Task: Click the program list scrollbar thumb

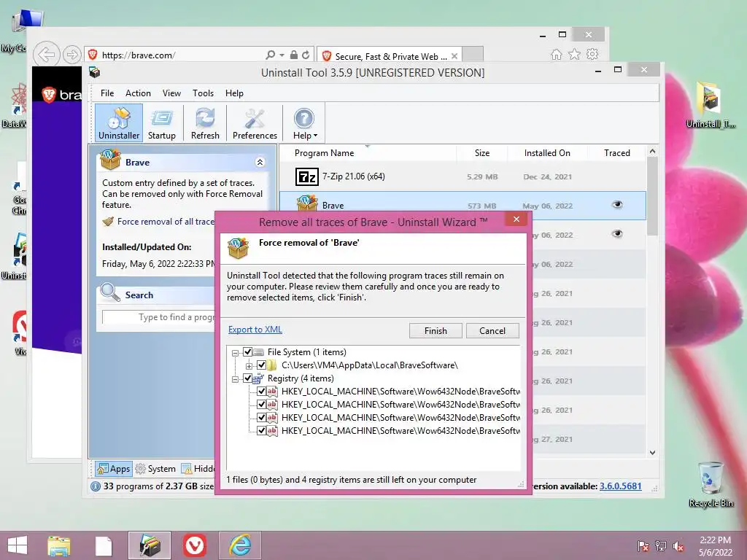Action: point(652,196)
